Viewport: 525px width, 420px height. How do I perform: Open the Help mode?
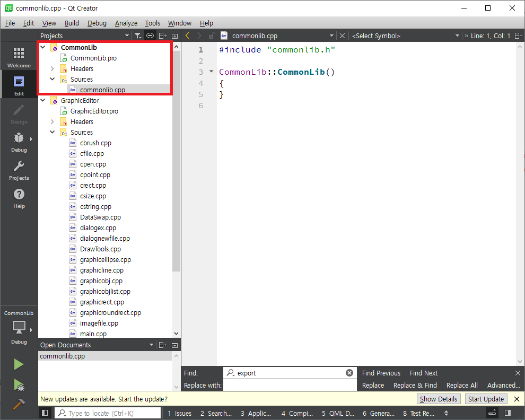pyautogui.click(x=19, y=198)
